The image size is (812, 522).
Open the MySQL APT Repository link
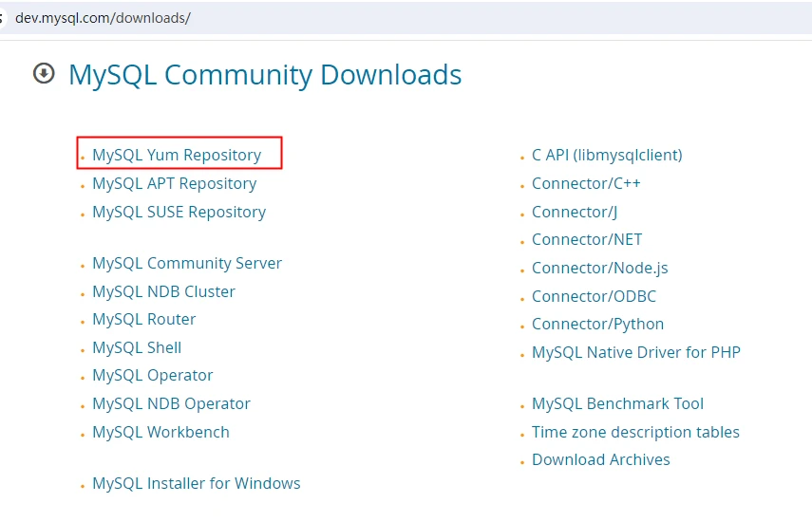coord(175,184)
